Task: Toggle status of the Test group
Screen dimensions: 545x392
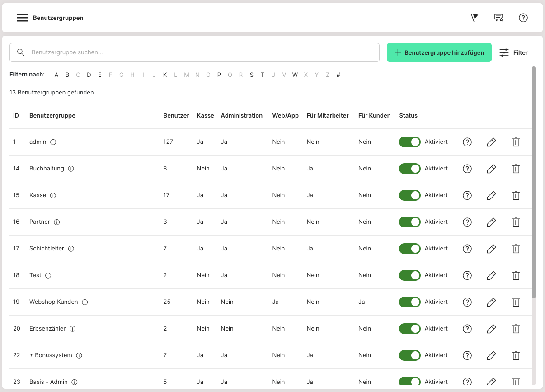Action: [x=409, y=275]
